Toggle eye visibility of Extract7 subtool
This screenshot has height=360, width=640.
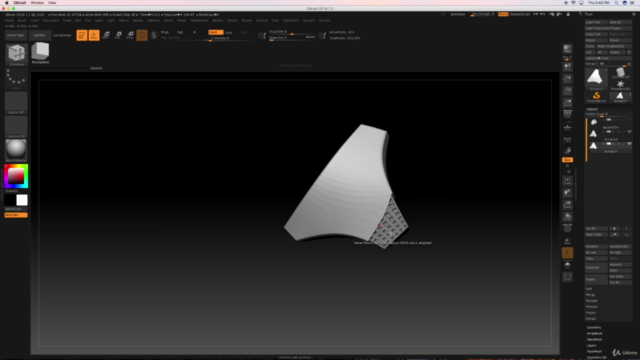[629, 144]
